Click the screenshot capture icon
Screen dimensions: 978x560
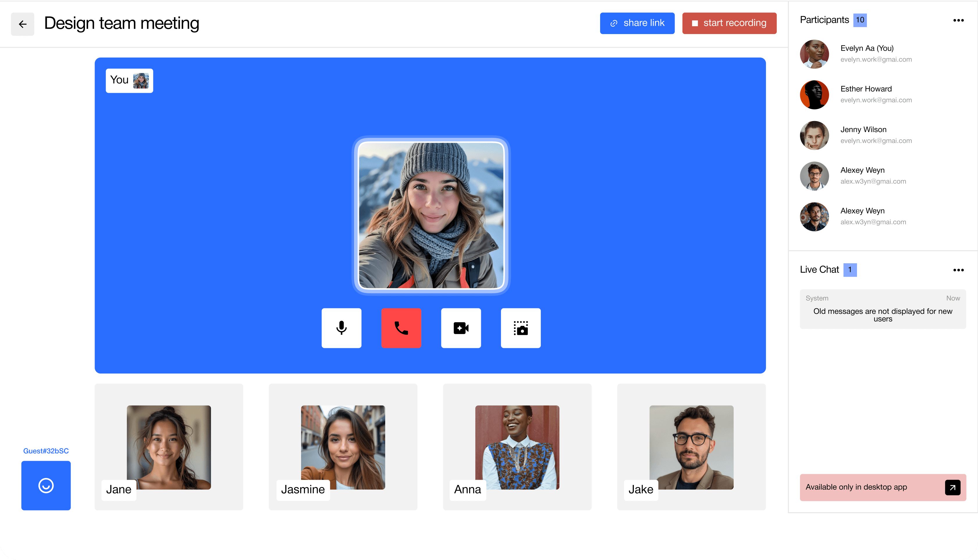[521, 328]
